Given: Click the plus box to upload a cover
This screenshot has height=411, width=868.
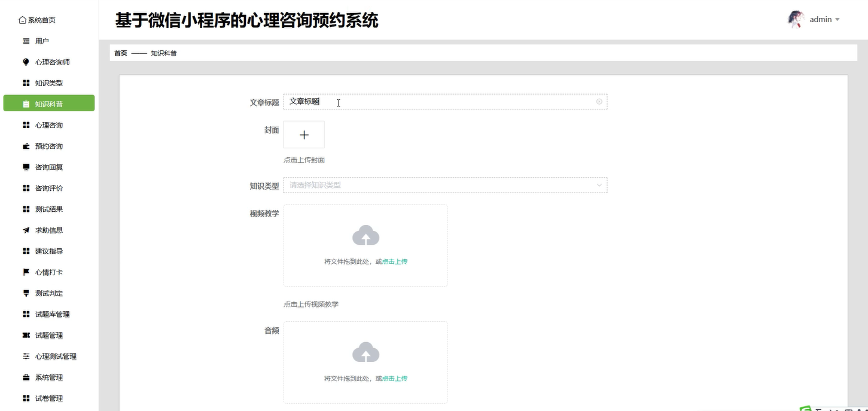Looking at the screenshot, I should tap(304, 134).
